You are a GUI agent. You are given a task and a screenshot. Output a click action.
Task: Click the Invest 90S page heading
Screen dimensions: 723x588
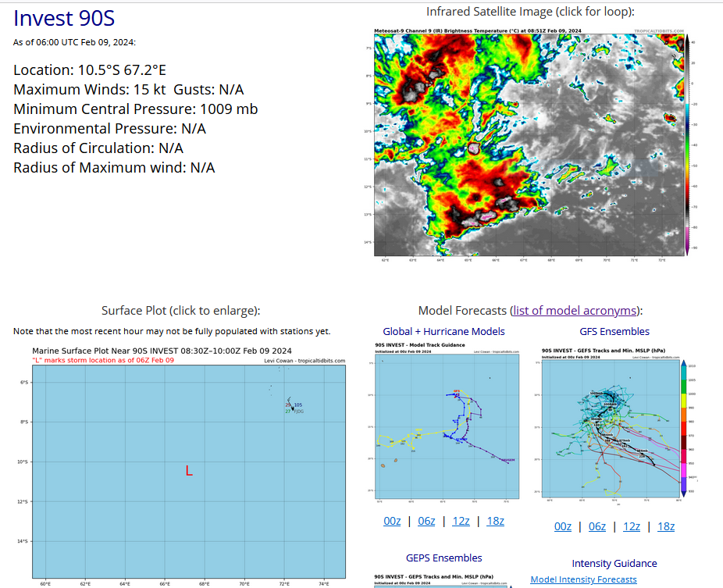pos(64,19)
